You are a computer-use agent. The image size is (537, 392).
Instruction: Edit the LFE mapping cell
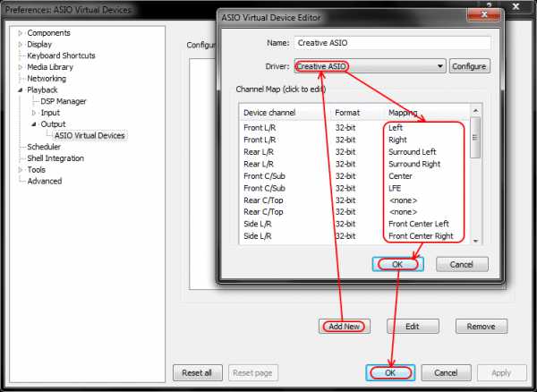(395, 188)
